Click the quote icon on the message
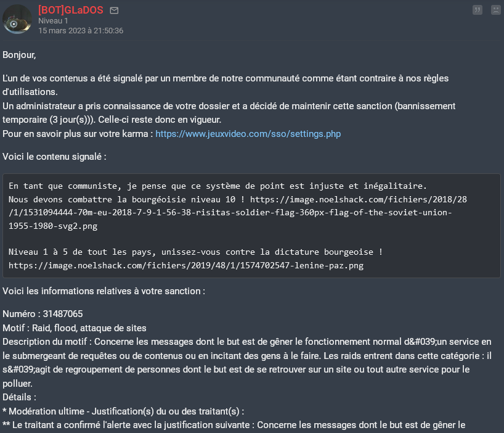 click(478, 10)
